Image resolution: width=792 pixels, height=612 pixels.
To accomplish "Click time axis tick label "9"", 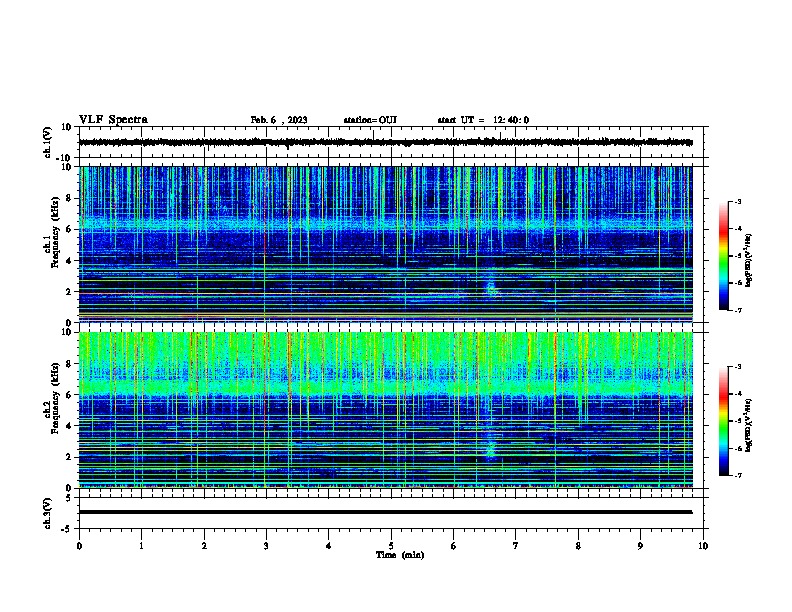I will pos(640,546).
